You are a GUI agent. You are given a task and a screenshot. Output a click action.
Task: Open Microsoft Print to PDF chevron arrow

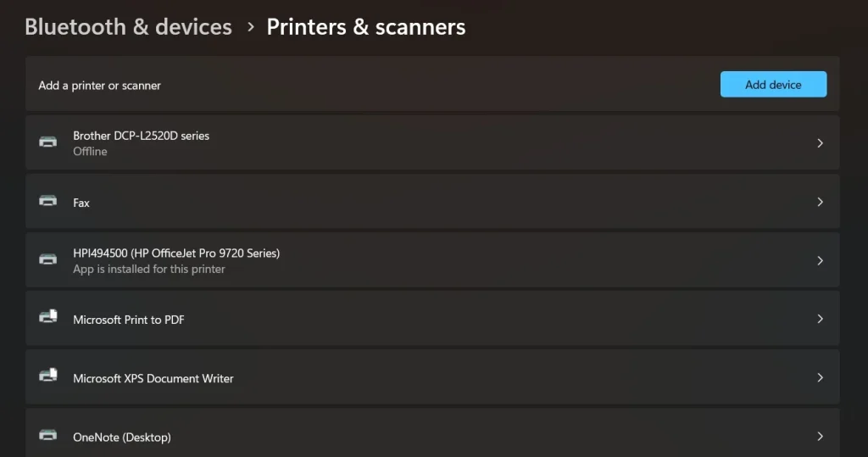[x=820, y=319]
